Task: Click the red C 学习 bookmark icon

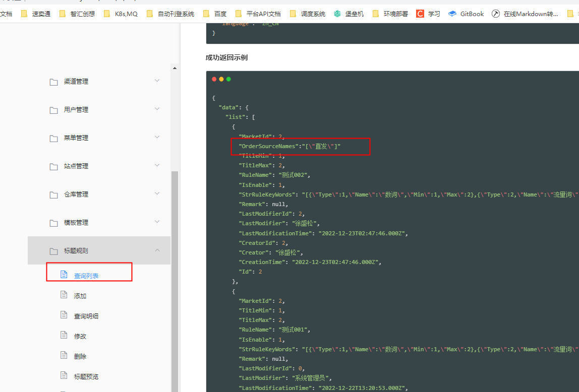Action: pos(420,14)
